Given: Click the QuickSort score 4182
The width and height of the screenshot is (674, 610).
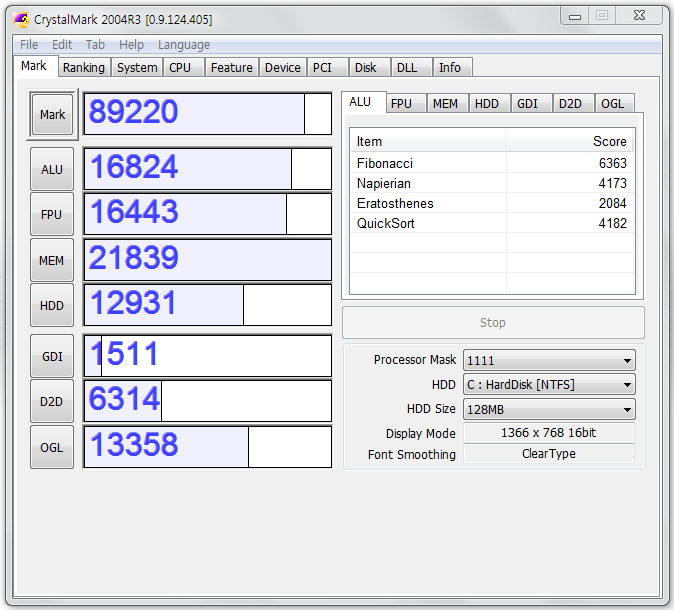Looking at the screenshot, I should [613, 223].
